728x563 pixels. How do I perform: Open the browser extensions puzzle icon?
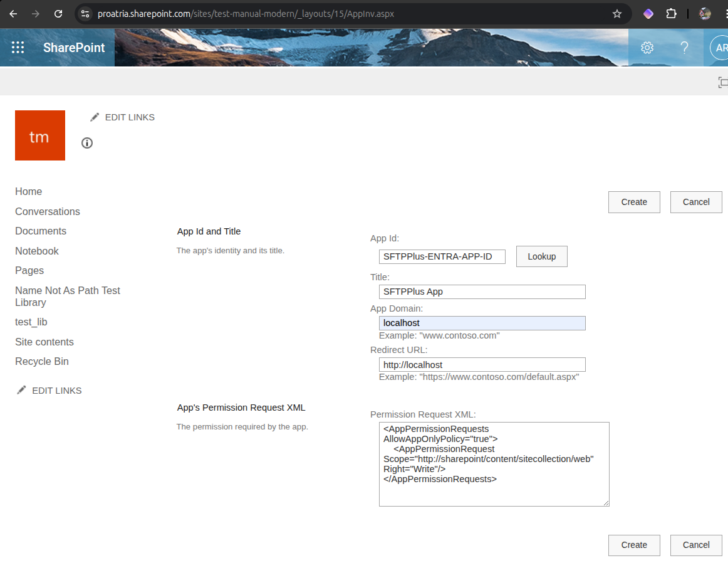671,14
